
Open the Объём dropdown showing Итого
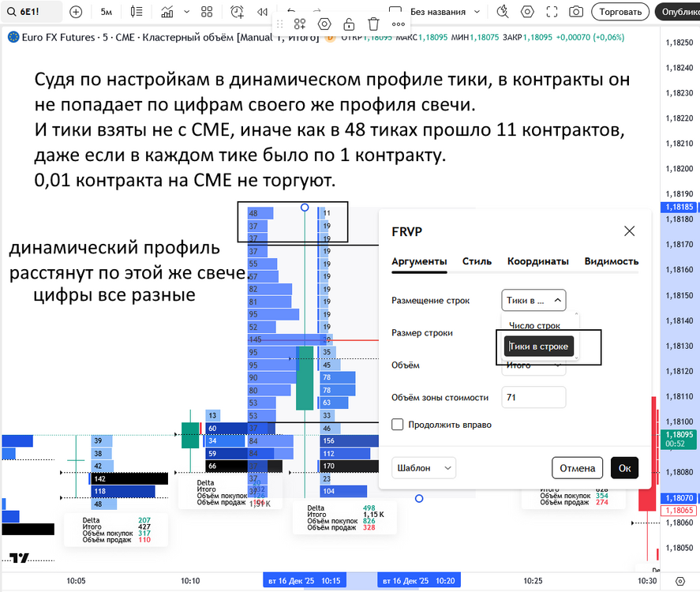[x=533, y=365]
